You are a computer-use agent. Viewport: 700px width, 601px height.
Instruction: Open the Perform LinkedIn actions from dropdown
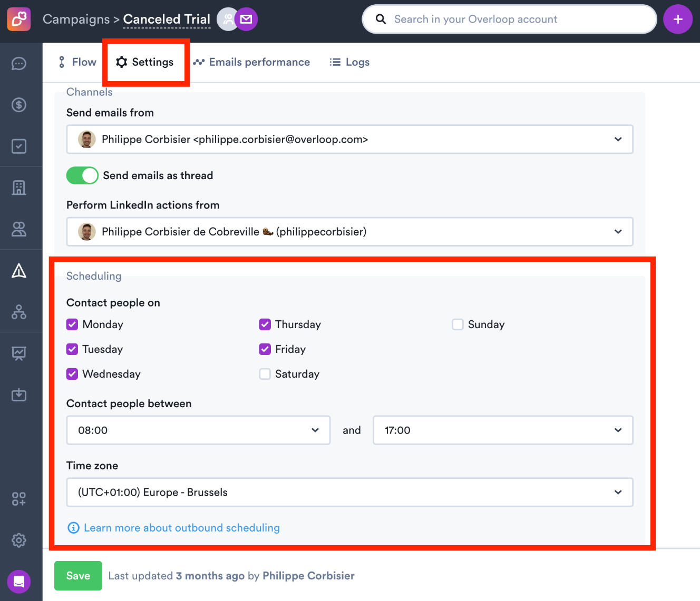click(349, 232)
